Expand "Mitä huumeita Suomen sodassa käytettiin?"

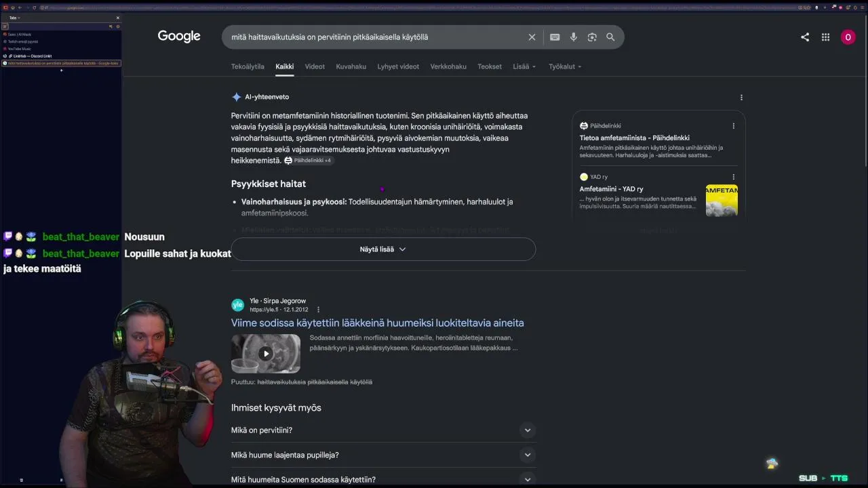tap(383, 479)
